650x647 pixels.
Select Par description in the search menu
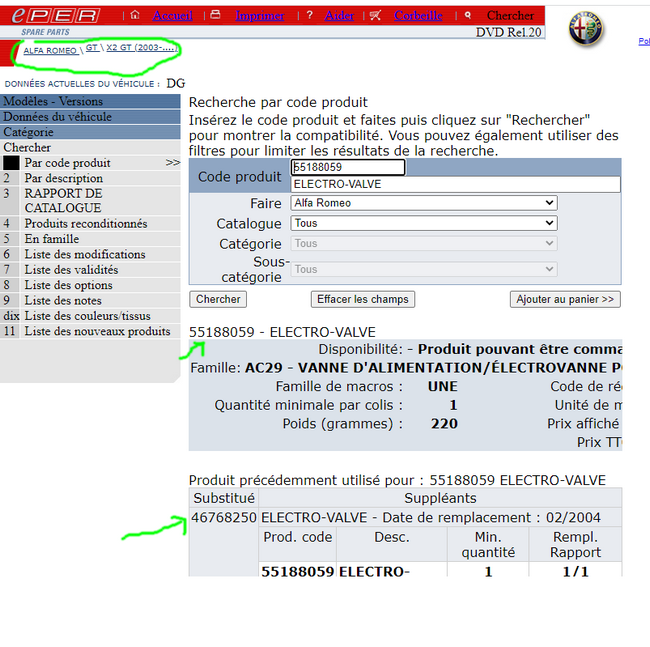pyautogui.click(x=64, y=178)
